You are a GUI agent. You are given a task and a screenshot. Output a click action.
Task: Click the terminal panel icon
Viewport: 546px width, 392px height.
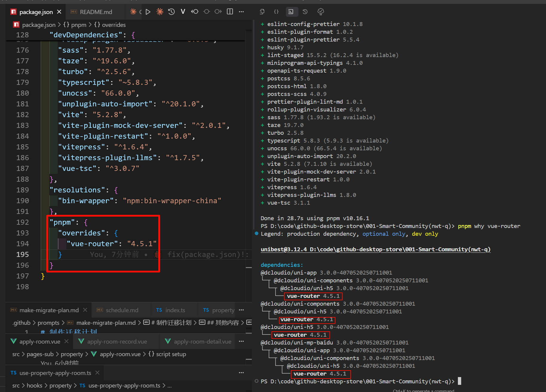[x=291, y=12]
